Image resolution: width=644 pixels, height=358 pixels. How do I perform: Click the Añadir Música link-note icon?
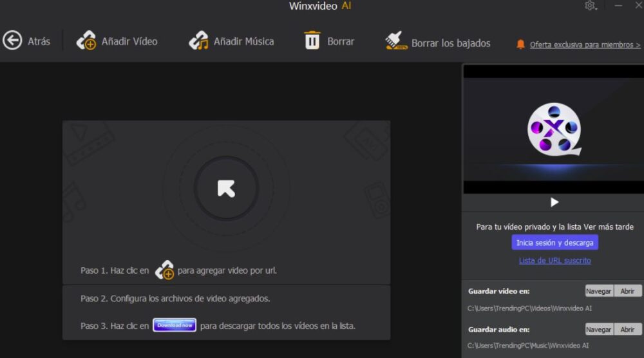(199, 41)
